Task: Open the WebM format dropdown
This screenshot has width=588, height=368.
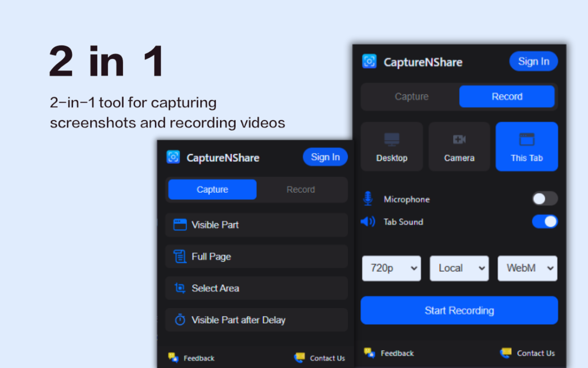Action: click(x=527, y=268)
